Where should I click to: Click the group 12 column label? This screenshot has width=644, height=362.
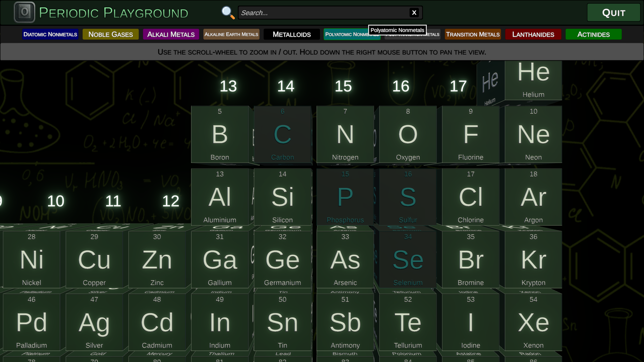point(171,201)
